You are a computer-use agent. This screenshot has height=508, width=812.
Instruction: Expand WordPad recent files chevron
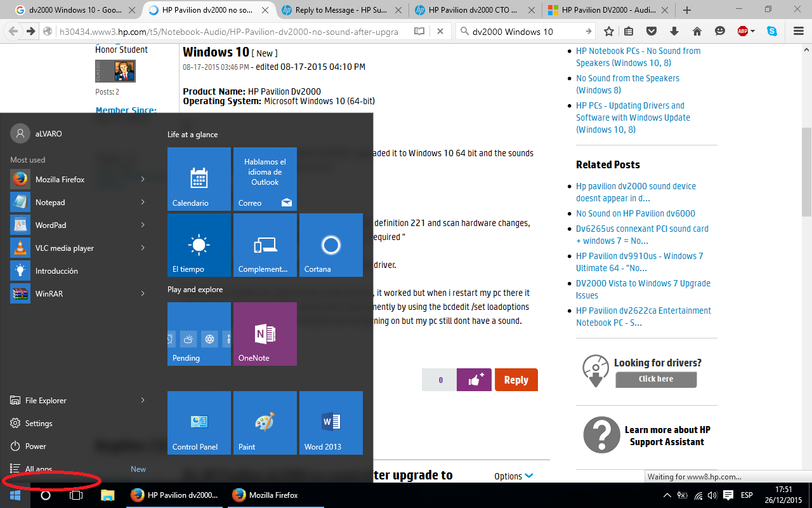point(143,225)
